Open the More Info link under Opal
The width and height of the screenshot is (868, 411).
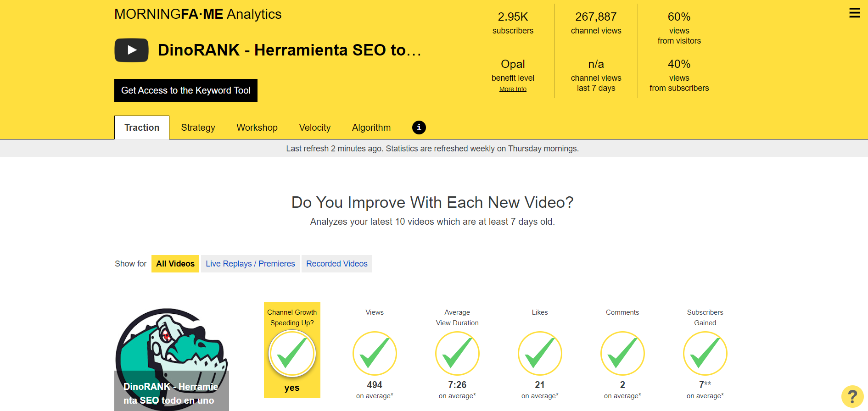point(513,89)
